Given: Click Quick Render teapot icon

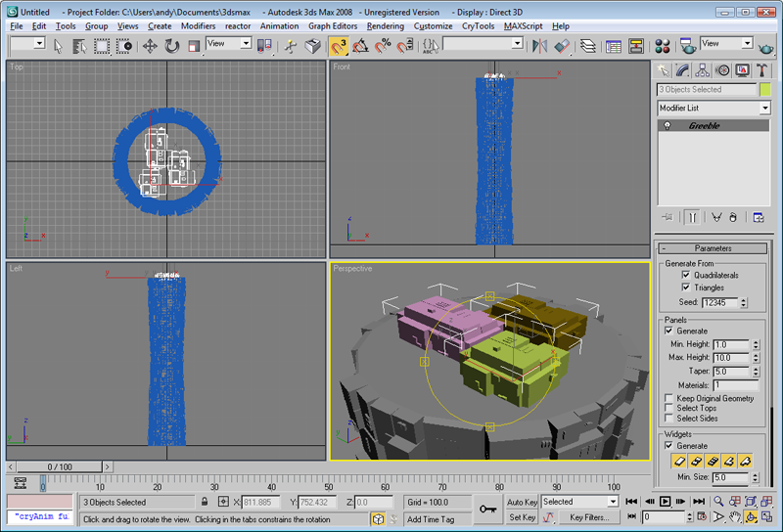Looking at the screenshot, I should pyautogui.click(x=765, y=47).
